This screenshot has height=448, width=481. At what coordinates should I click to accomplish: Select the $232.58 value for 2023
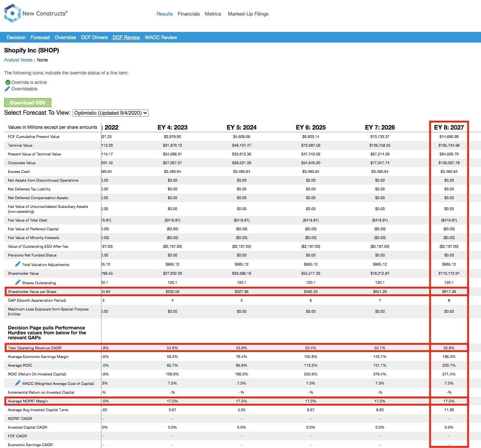pyautogui.click(x=172, y=291)
